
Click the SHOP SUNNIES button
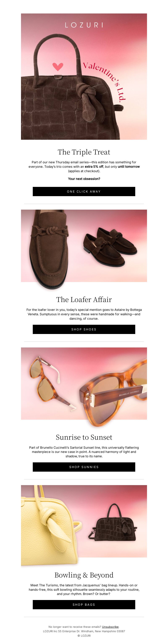click(x=84, y=467)
